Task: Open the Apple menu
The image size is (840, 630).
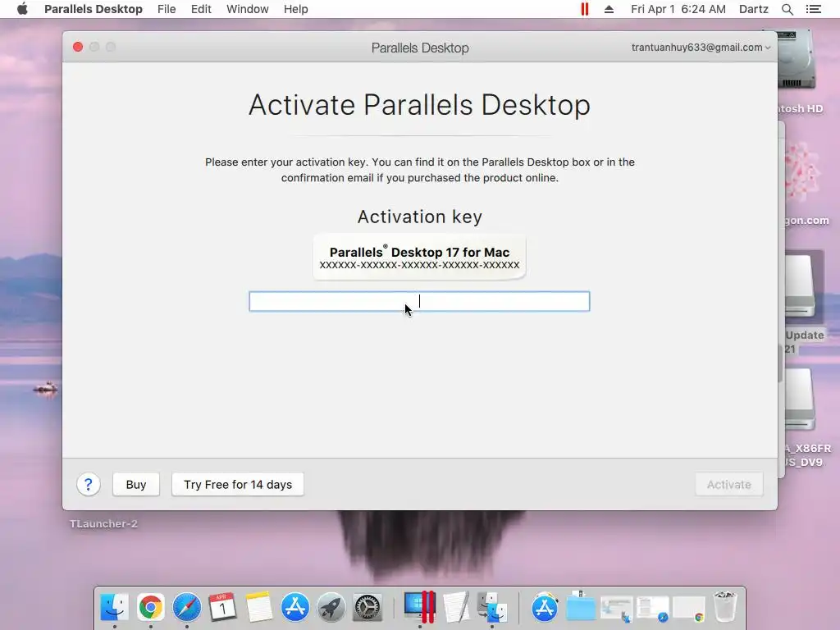Action: [x=22, y=9]
